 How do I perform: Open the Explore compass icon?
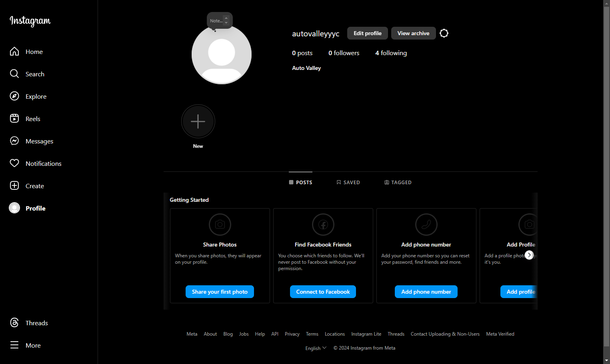[x=14, y=96]
